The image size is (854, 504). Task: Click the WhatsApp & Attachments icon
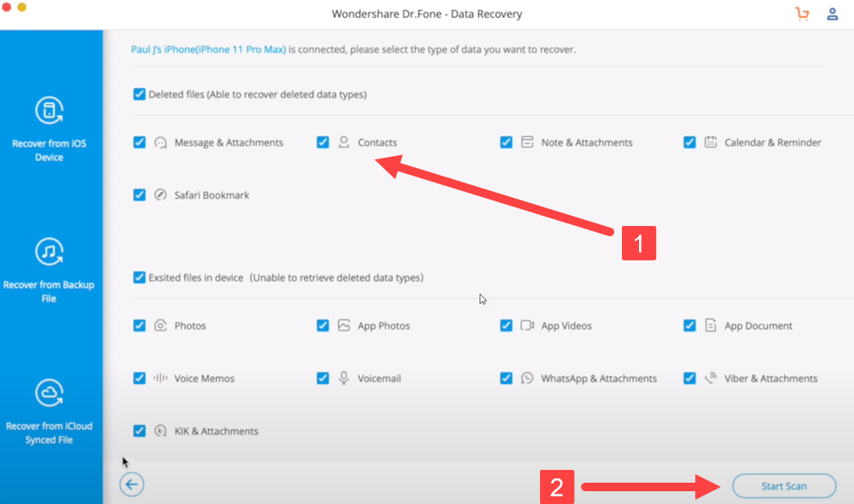pos(527,378)
